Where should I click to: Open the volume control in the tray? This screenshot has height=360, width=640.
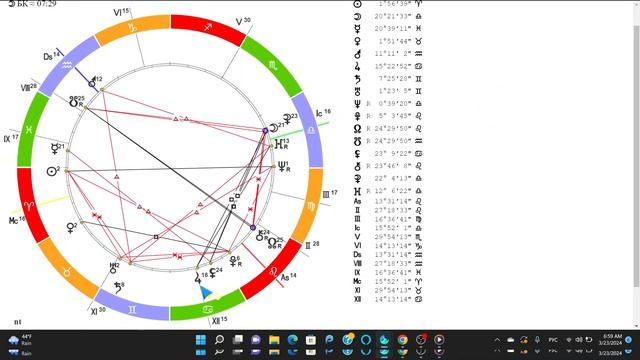coord(579,340)
